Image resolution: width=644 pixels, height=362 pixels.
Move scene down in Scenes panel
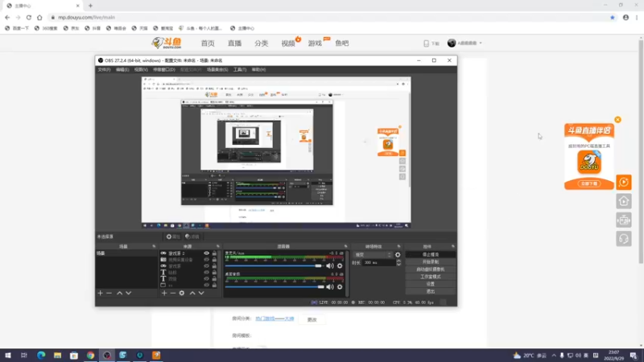click(129, 293)
